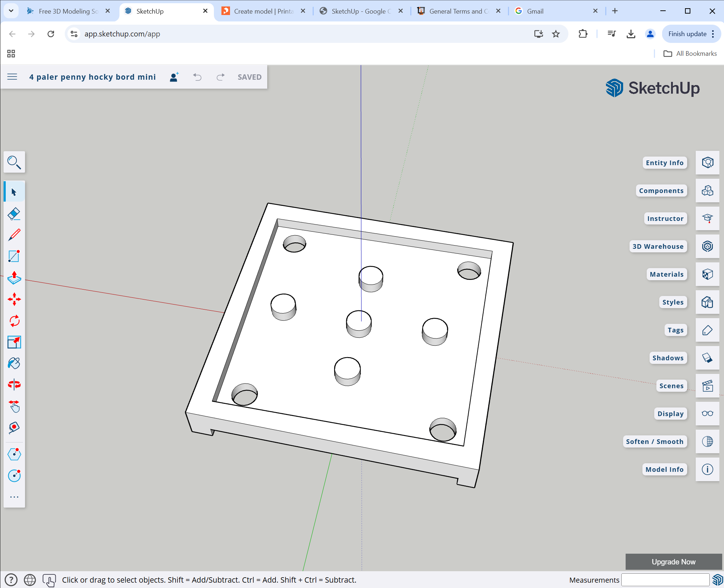
Task: Open the Soften / Smooth panel icon
Action: pyautogui.click(x=708, y=441)
